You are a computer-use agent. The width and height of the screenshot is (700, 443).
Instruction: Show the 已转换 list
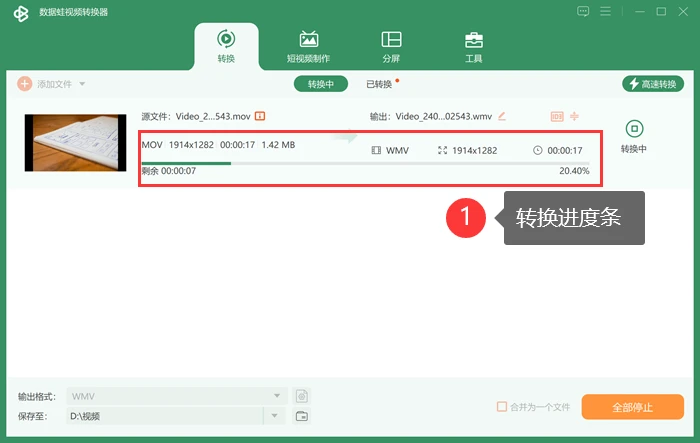[x=379, y=84]
